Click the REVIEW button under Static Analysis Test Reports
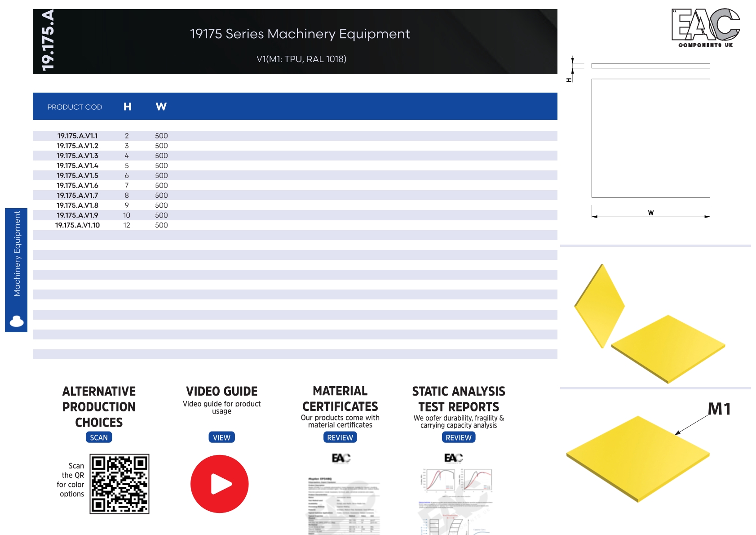The height and width of the screenshot is (535, 756). click(x=459, y=437)
